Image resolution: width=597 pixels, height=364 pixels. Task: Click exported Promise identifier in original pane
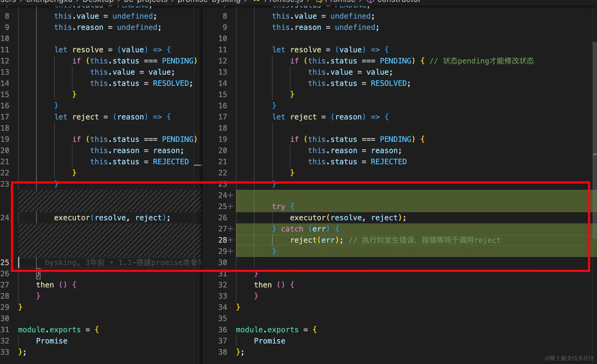pyautogui.click(x=52, y=341)
